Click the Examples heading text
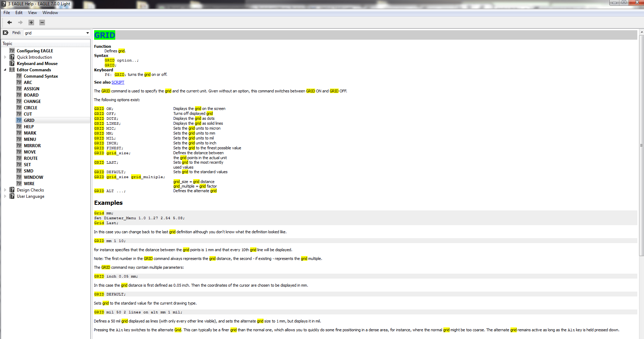Screen dimensions: 644x339 (108, 203)
